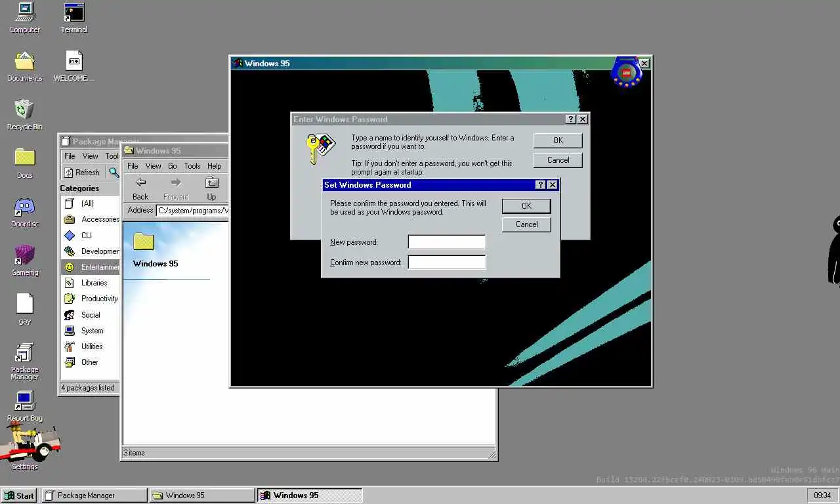Select the Libraries category
Screen dimensions: 840x504
[x=90, y=283]
